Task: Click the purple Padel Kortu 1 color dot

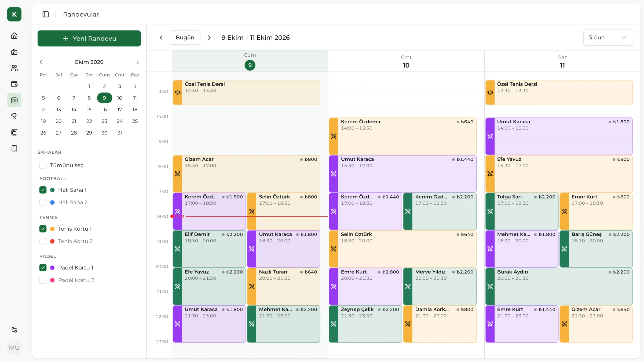Action: (53, 268)
